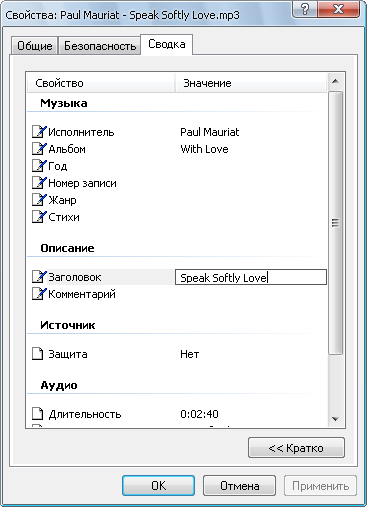Switch to the Общие tab
Image resolution: width=367 pixels, height=507 pixels.
point(35,46)
